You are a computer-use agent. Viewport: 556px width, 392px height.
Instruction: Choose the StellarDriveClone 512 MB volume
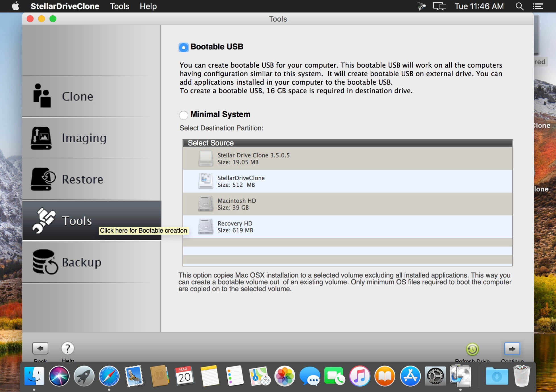point(241,181)
